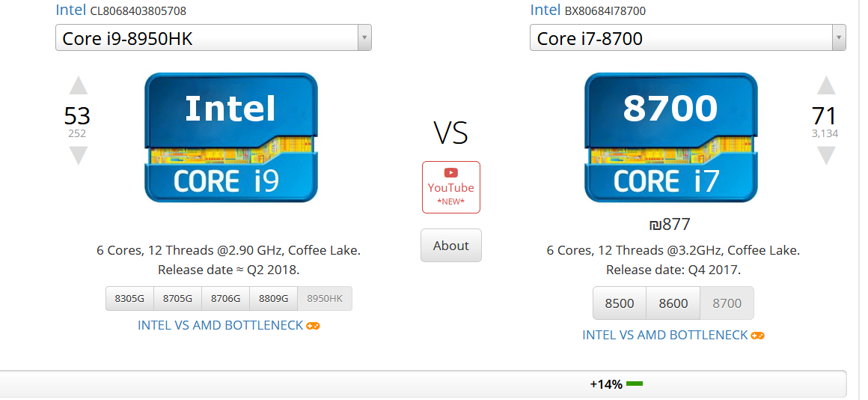
Task: Click the Intel brand link above i7-8700
Action: (x=545, y=10)
